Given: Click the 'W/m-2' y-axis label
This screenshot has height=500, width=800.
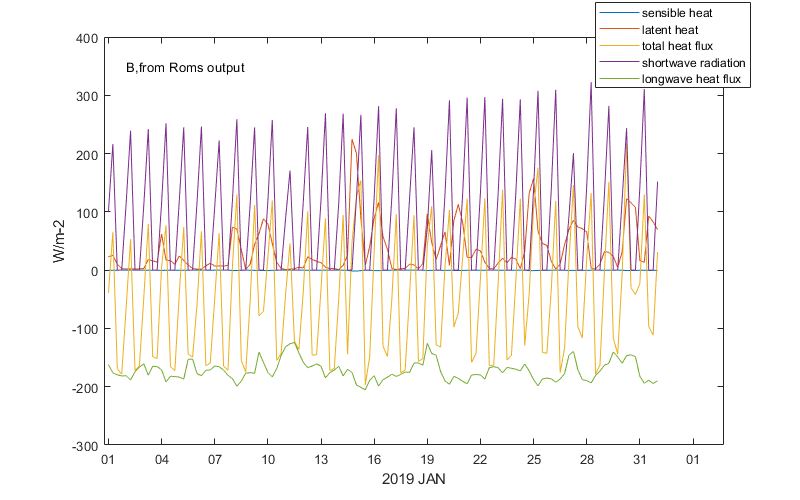Looking at the screenshot, I should click(59, 241).
